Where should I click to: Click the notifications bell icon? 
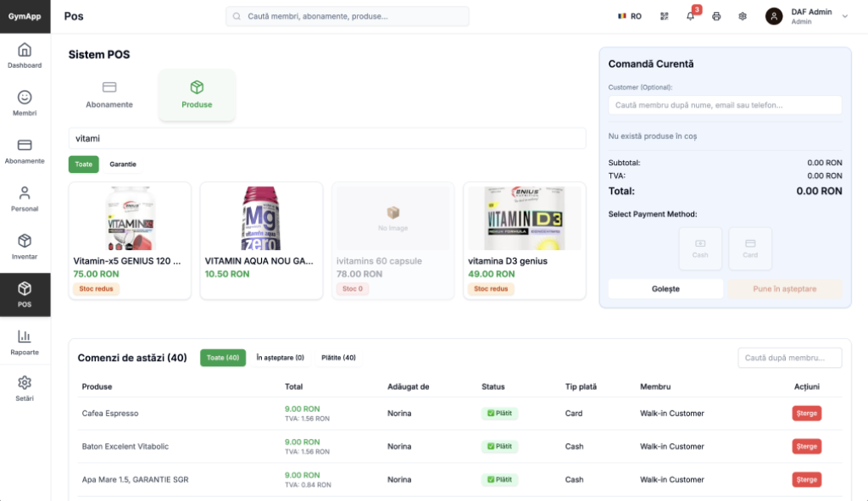click(690, 16)
